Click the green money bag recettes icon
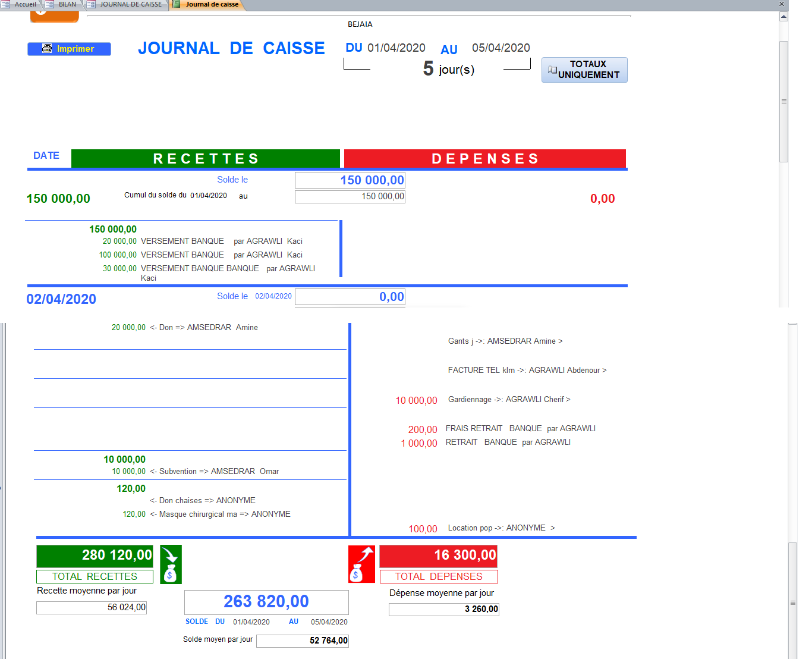The height and width of the screenshot is (659, 812). tap(171, 564)
